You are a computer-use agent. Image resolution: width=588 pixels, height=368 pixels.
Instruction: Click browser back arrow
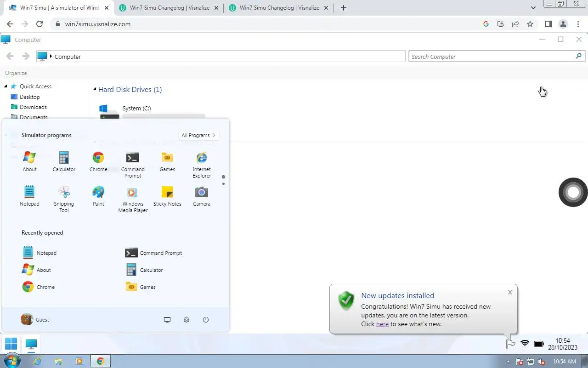click(x=10, y=24)
